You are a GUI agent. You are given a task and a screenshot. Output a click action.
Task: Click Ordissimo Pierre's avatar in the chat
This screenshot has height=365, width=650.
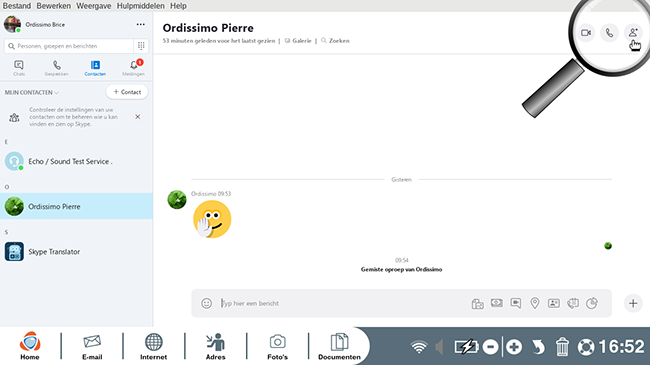coord(177,200)
